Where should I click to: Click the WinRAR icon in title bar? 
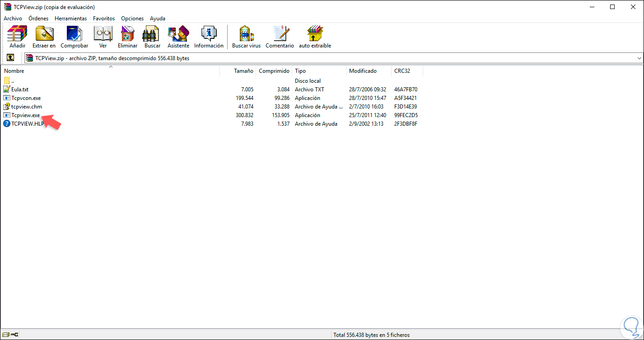(x=7, y=7)
